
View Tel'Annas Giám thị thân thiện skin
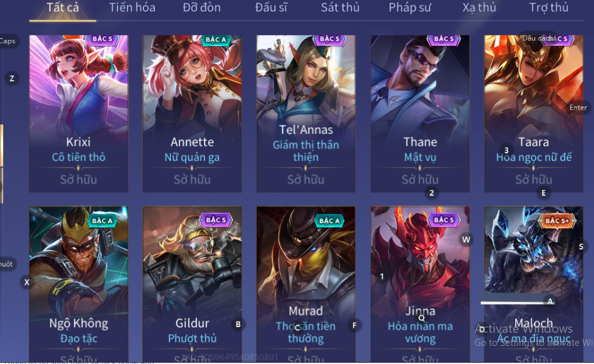click(x=305, y=113)
